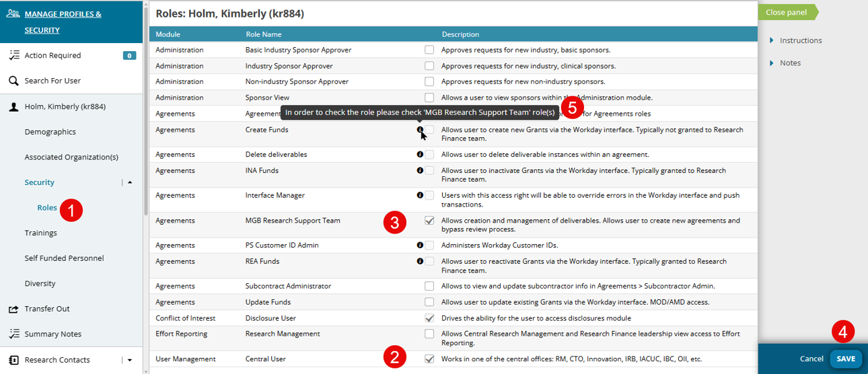Viewport: 868px width, 374px height.
Task: Uncheck the MGB Research Support Team role
Action: [429, 220]
